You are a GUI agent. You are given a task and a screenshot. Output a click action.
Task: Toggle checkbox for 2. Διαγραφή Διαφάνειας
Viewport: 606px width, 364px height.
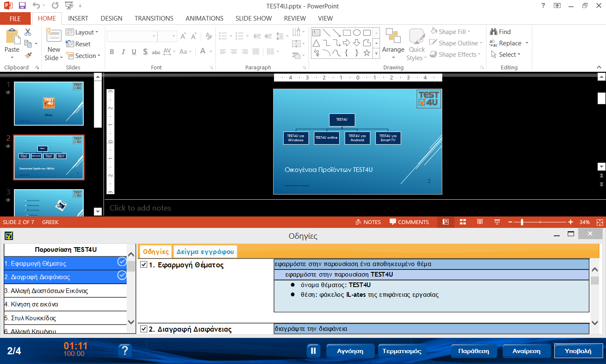pyautogui.click(x=144, y=329)
